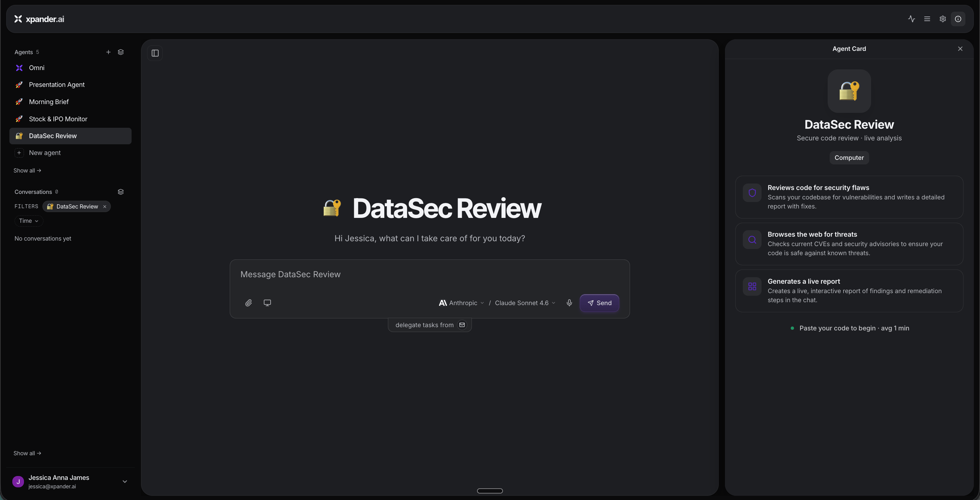Select DataSec Review in agents list
This screenshot has height=500, width=980.
[70, 136]
